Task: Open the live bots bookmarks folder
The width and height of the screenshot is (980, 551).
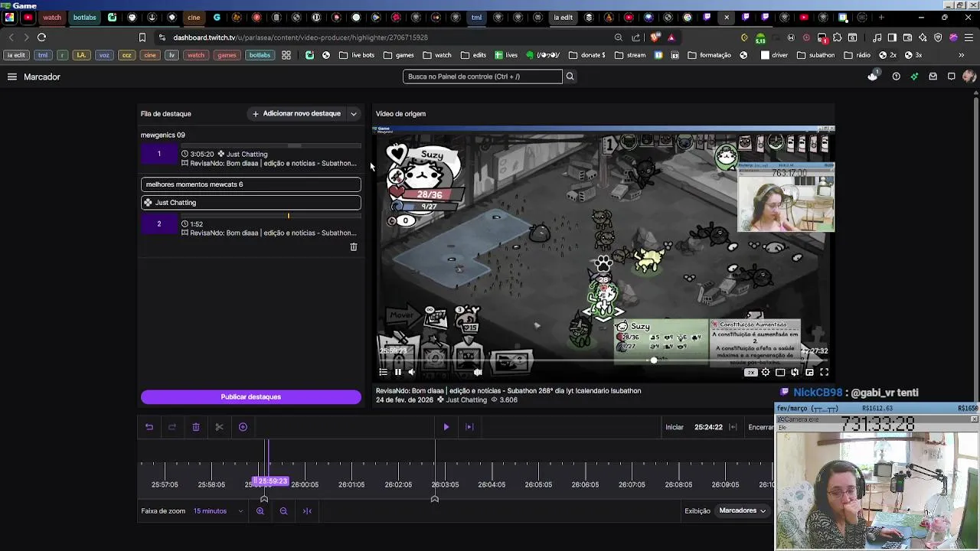Action: coord(357,55)
